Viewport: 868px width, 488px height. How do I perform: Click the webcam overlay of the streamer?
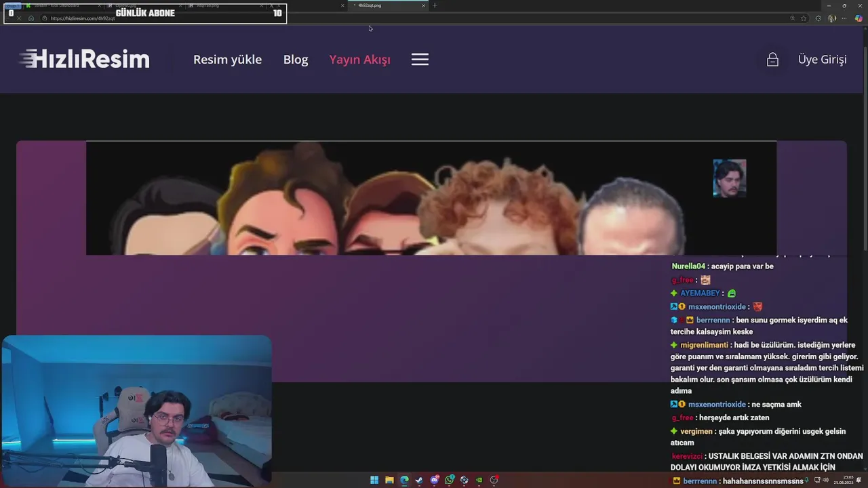[136, 411]
